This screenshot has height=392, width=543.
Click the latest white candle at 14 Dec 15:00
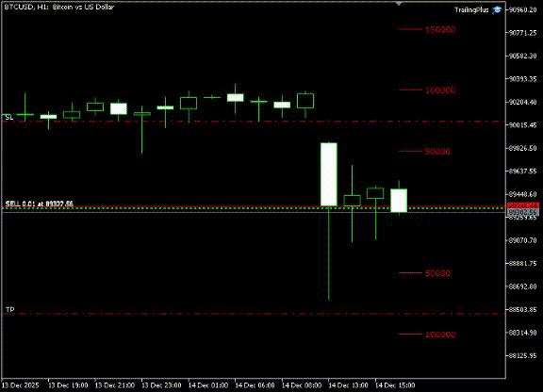399,200
